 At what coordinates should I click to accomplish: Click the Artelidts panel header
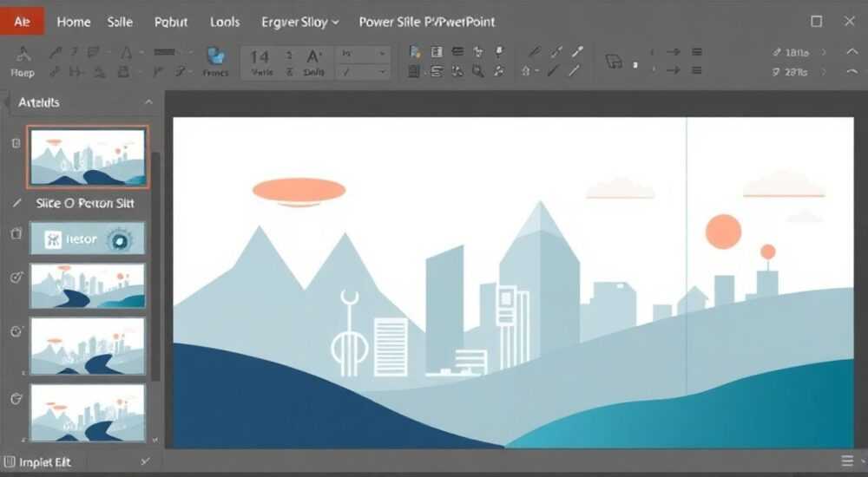39,102
